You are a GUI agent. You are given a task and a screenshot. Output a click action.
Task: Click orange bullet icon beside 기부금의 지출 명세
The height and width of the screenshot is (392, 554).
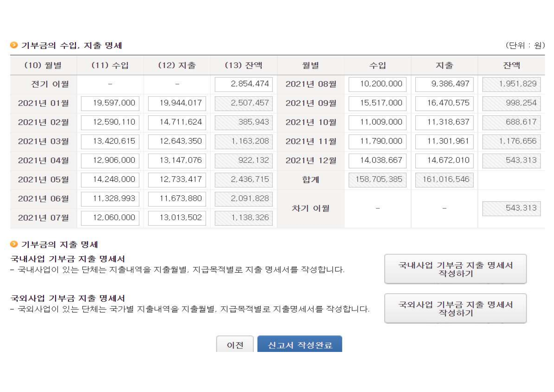point(14,244)
